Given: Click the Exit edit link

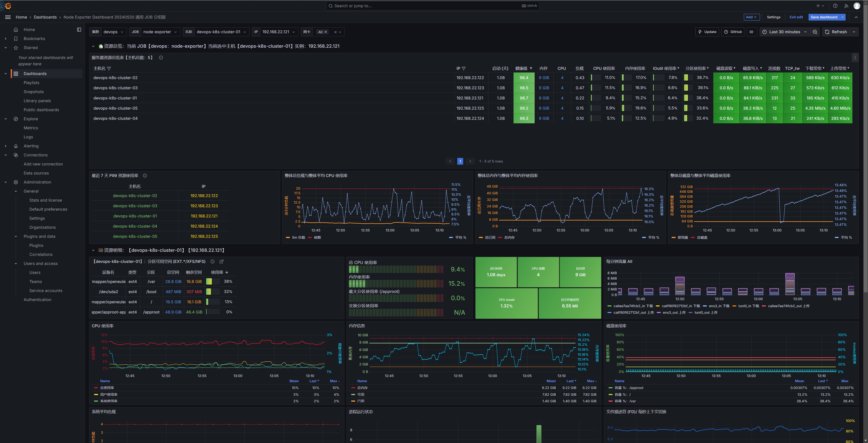Looking at the screenshot, I should [x=796, y=17].
